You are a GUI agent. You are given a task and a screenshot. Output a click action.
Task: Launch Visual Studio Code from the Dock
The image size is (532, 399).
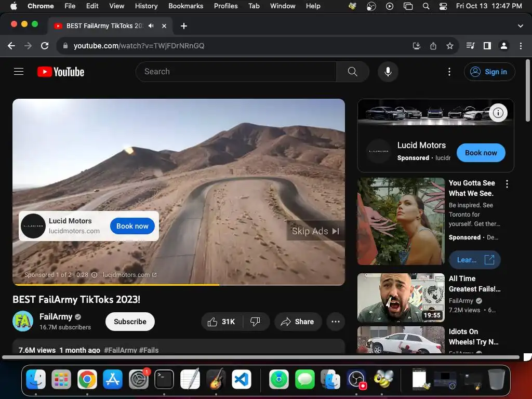click(x=242, y=379)
